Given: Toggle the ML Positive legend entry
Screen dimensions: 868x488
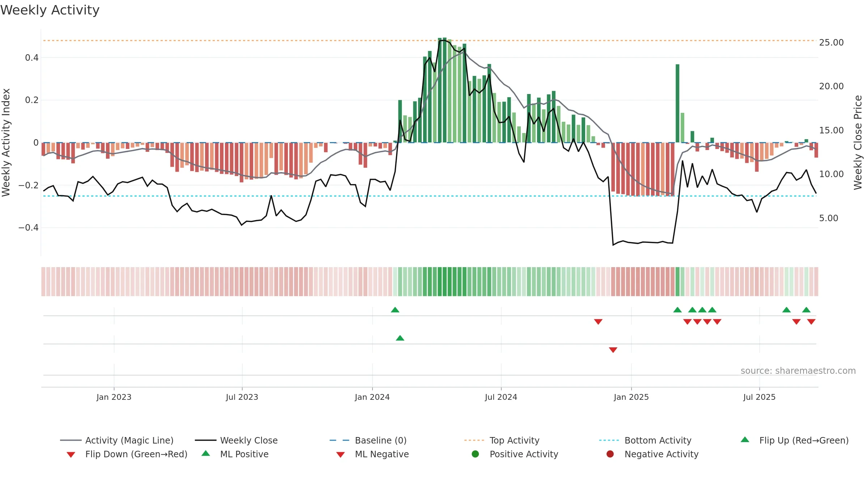Looking at the screenshot, I should point(235,454).
